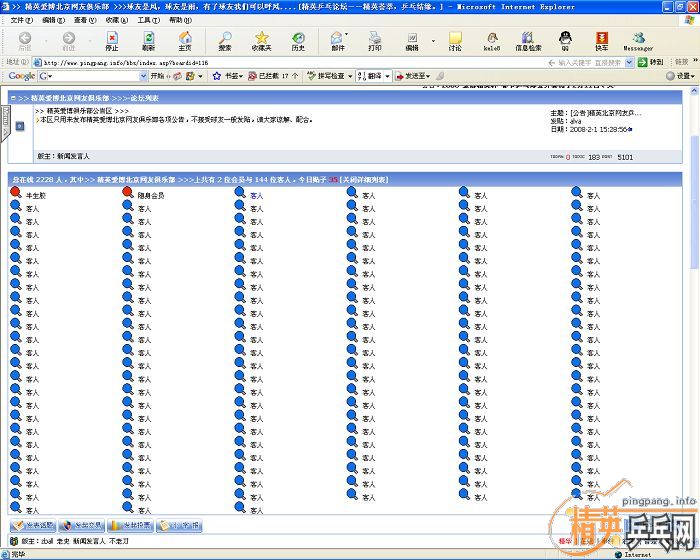The height and width of the screenshot is (560, 700).
Task: Click the green 转到 Go button
Action: tap(651, 63)
